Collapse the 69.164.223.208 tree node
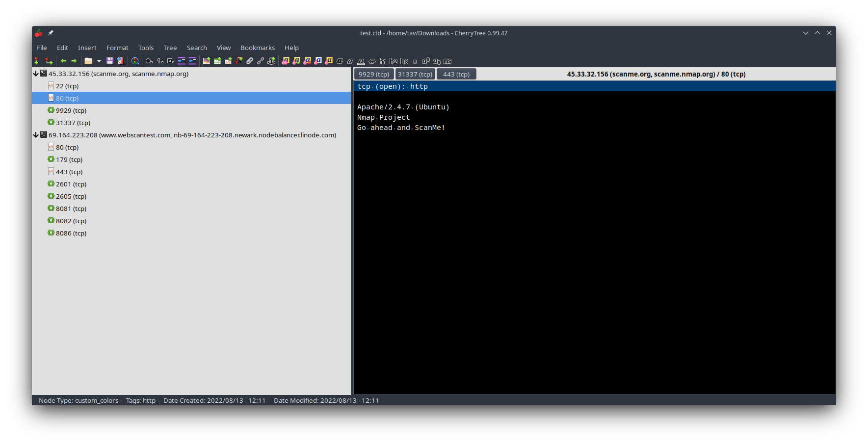Screen dimensions: 868x443 coord(36,135)
